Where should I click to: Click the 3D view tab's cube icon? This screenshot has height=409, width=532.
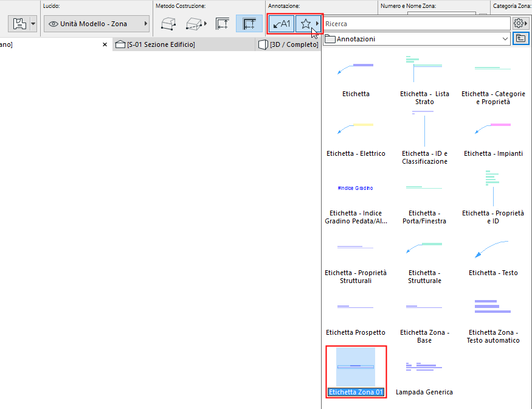[263, 44]
